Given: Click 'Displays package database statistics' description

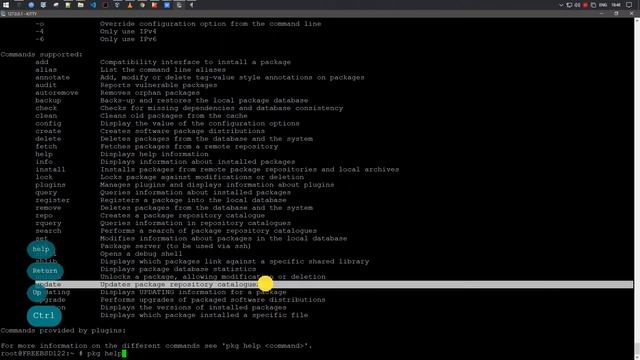Looking at the screenshot, I should tap(178, 269).
